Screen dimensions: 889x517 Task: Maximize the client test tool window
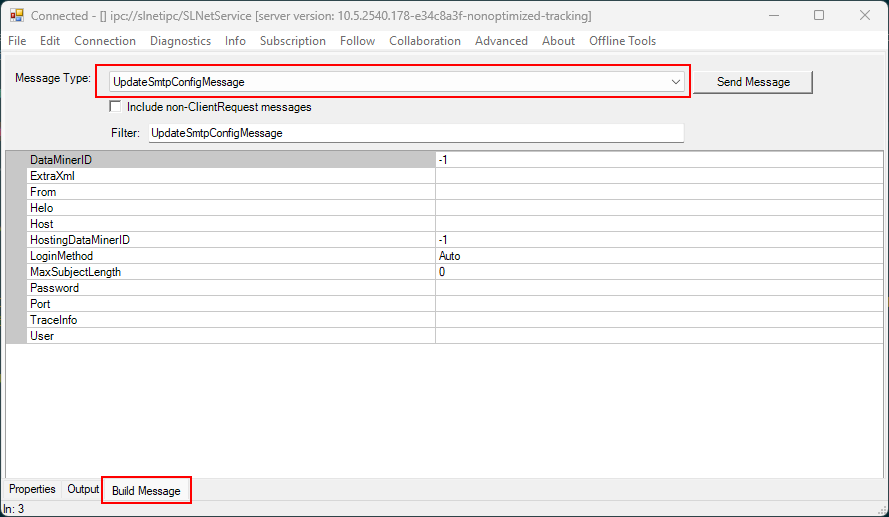pos(819,15)
